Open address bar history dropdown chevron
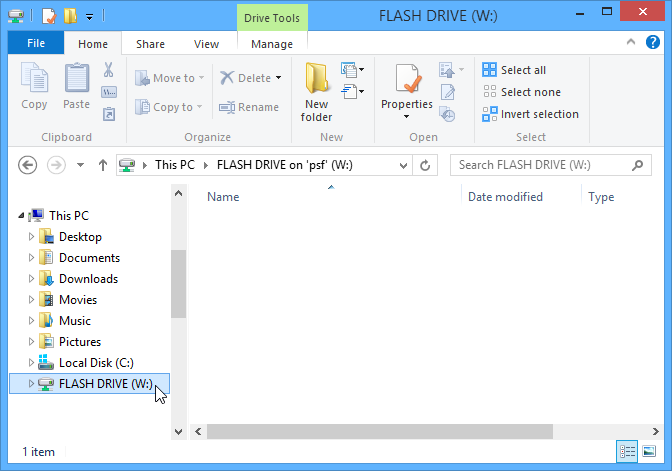This screenshot has height=471, width=672. pos(403,165)
